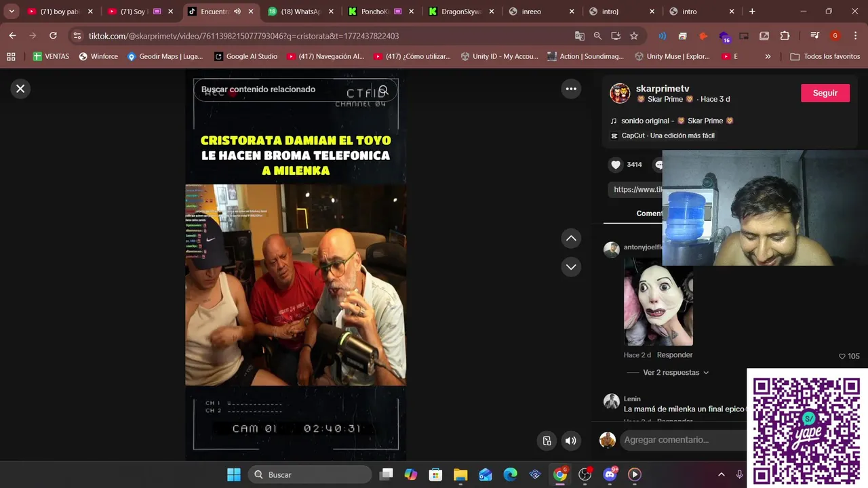
Task: Open the purple extension with 16 badge
Action: [724, 37]
